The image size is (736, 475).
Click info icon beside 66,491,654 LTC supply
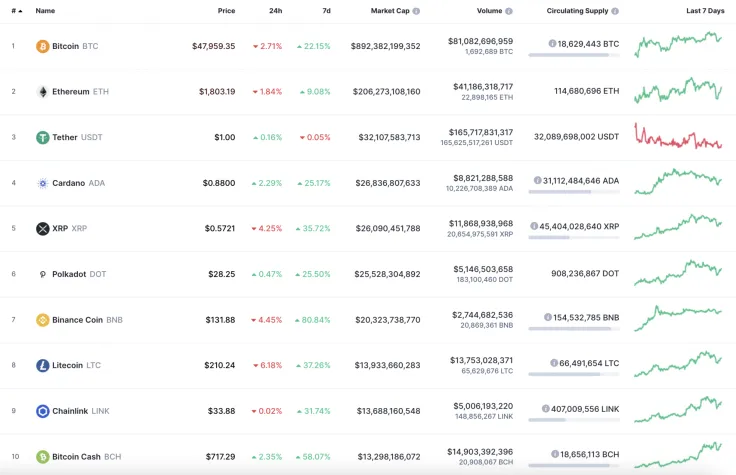point(554,363)
